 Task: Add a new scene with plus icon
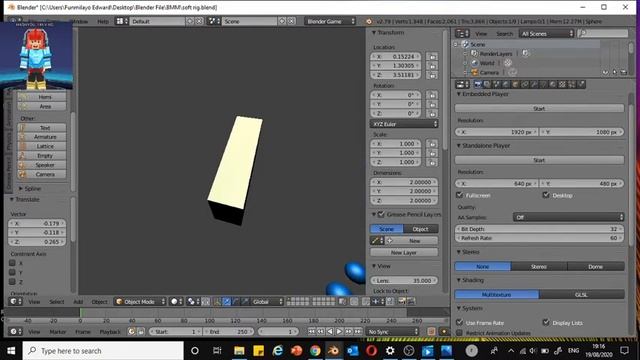click(282, 21)
